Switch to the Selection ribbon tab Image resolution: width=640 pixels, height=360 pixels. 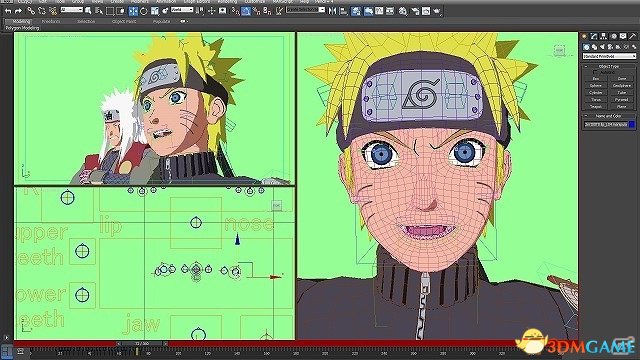pos(86,21)
